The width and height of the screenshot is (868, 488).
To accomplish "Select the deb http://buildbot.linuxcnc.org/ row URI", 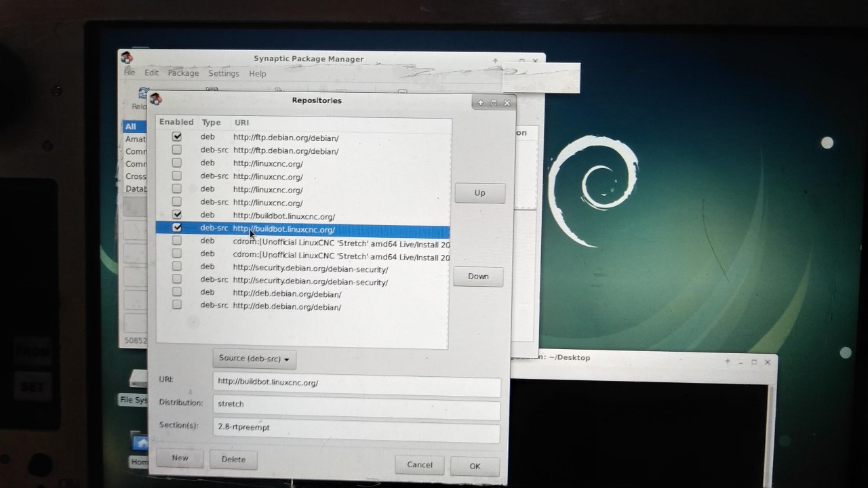I will coord(284,216).
